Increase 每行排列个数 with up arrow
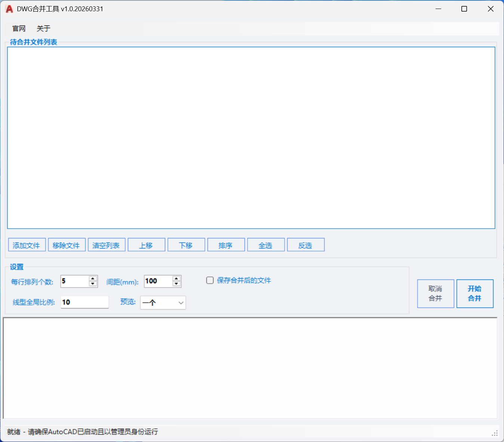Screen dimensions: 504x442 point(93,278)
